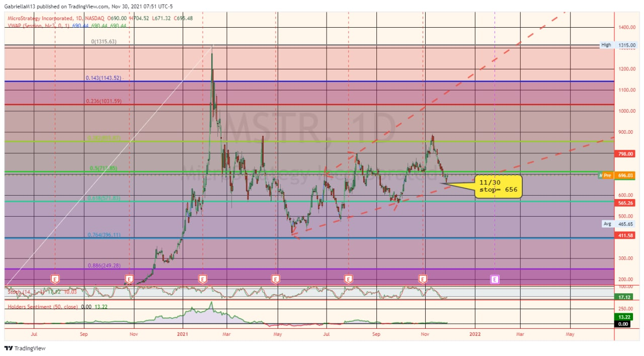The height and width of the screenshot is (356, 644).
Task: Click the red E earnings marker nearest November 2021
Action: pos(423,279)
